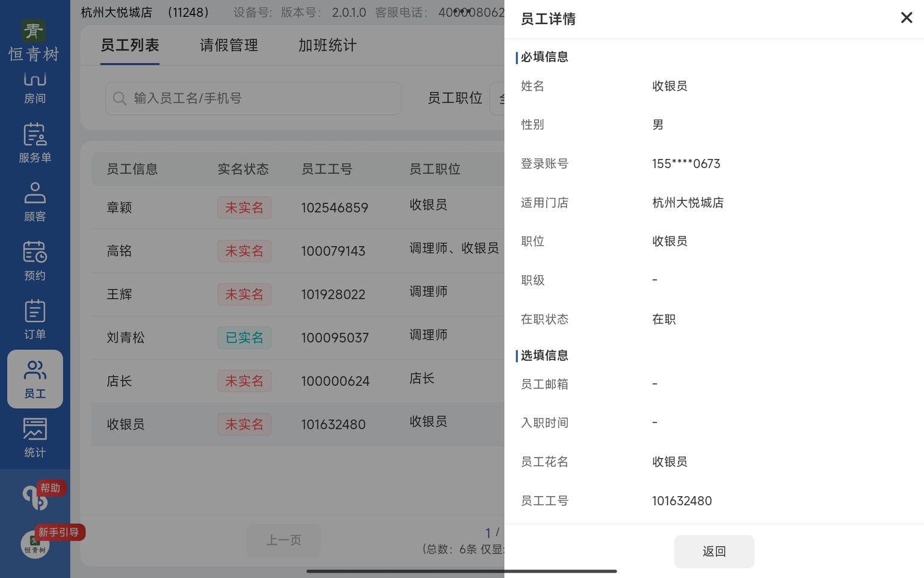This screenshot has height=578, width=924.
Task: Open the 预约 appointments section
Action: (x=35, y=261)
